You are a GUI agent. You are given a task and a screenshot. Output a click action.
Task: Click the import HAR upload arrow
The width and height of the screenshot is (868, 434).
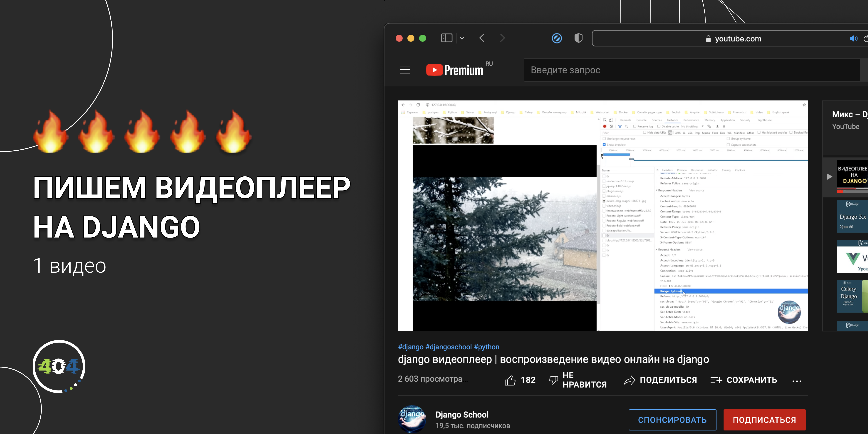tap(717, 126)
